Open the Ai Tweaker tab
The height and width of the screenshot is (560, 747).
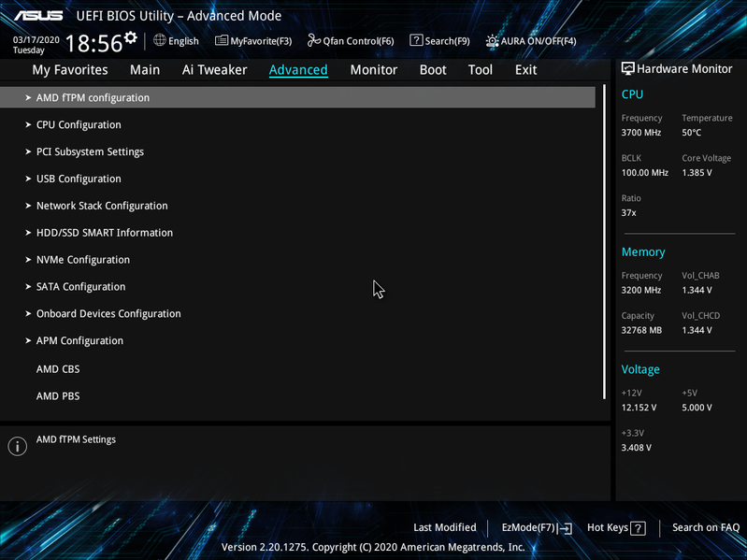pos(214,70)
